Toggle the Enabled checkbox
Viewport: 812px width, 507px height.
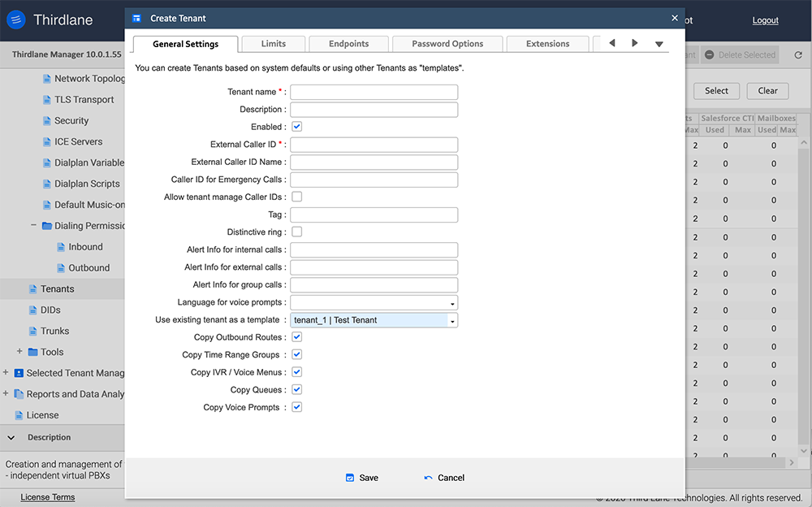tap(296, 127)
